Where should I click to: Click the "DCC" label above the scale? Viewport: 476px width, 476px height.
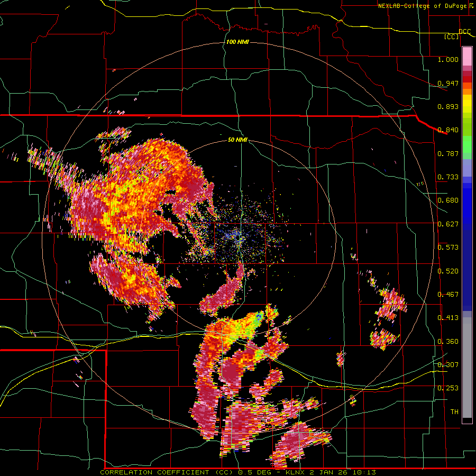464,32
